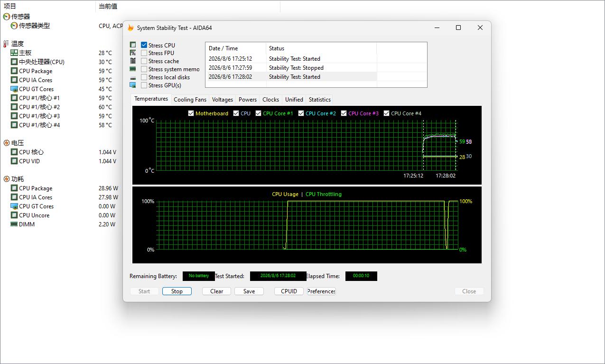Maximize the System Stability Test window
605x364 pixels.
click(x=458, y=28)
